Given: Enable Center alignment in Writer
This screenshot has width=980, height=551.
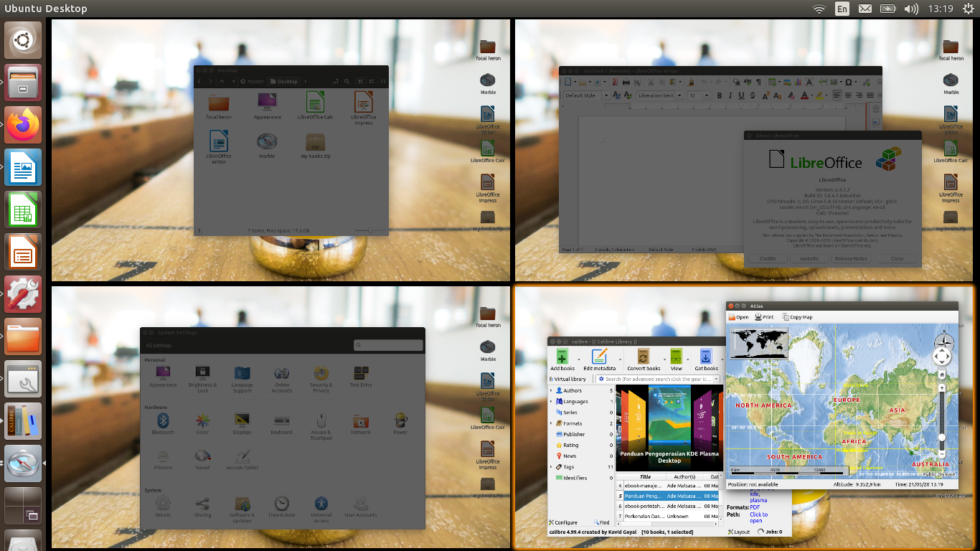Looking at the screenshot, I should coord(848,95).
